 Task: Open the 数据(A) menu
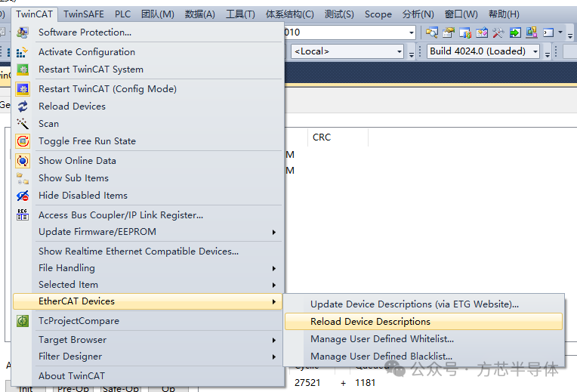point(200,14)
